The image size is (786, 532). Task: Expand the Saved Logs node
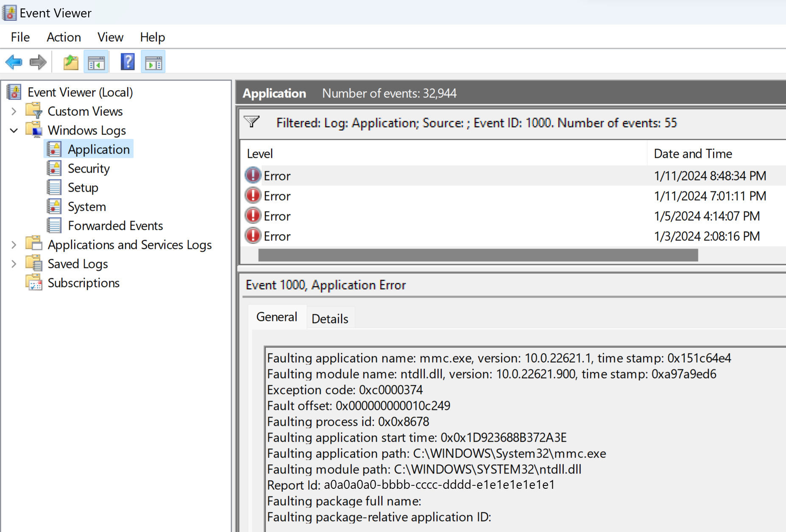(x=14, y=263)
